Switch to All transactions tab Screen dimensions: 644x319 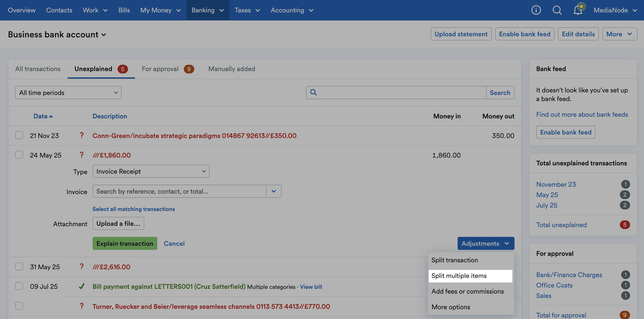38,69
